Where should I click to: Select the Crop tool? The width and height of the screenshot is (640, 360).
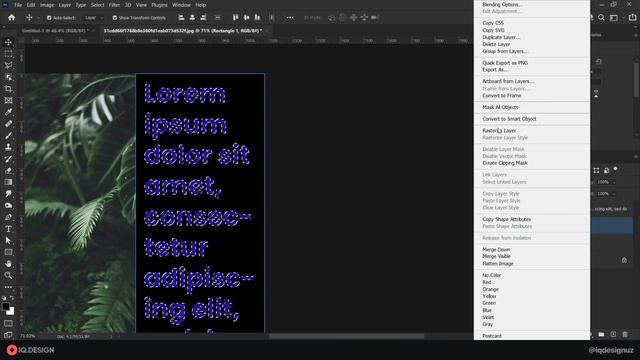(x=8, y=89)
